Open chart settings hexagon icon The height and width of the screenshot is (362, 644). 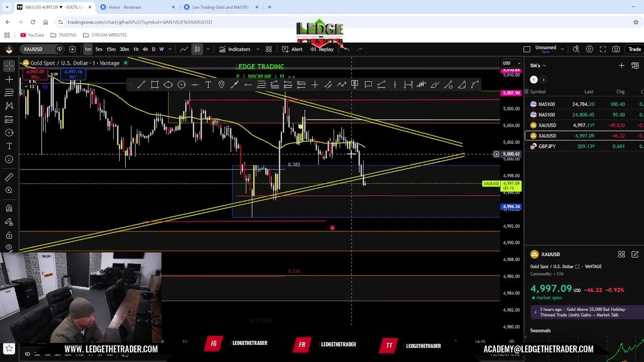(x=590, y=49)
